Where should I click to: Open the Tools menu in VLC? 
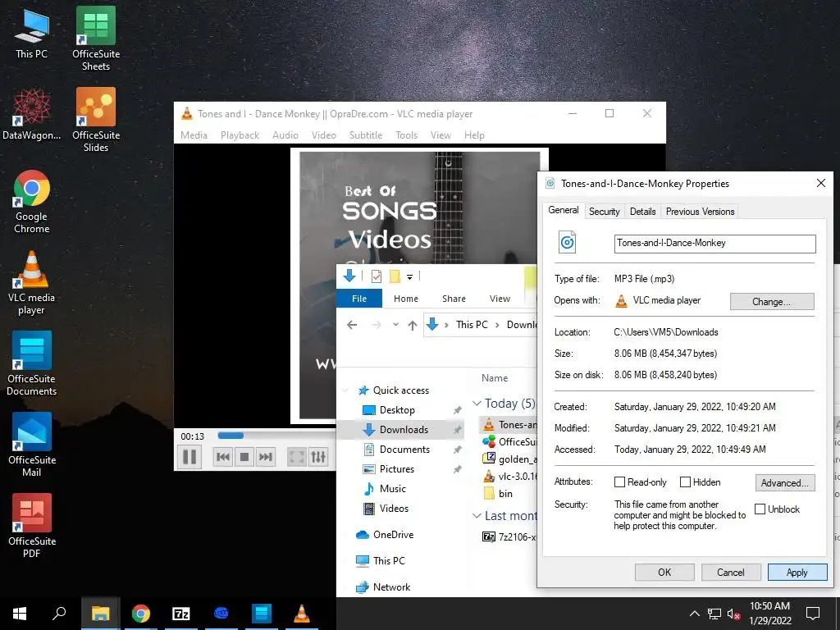407,135
